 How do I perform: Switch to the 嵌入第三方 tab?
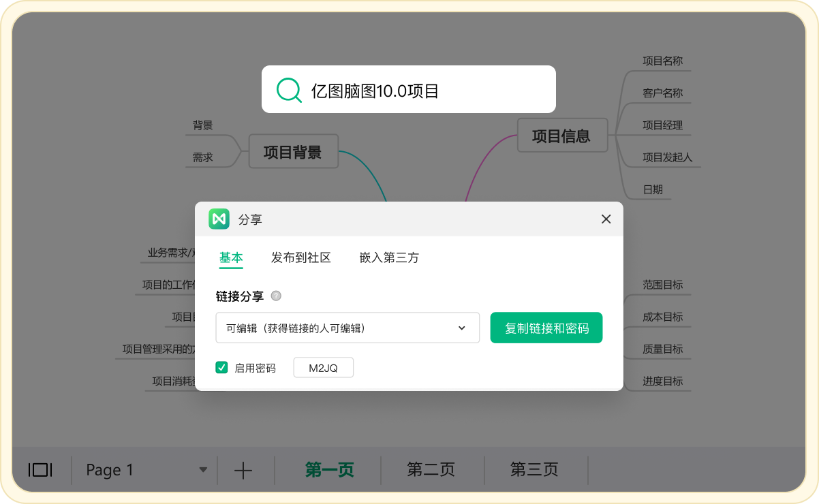point(389,257)
